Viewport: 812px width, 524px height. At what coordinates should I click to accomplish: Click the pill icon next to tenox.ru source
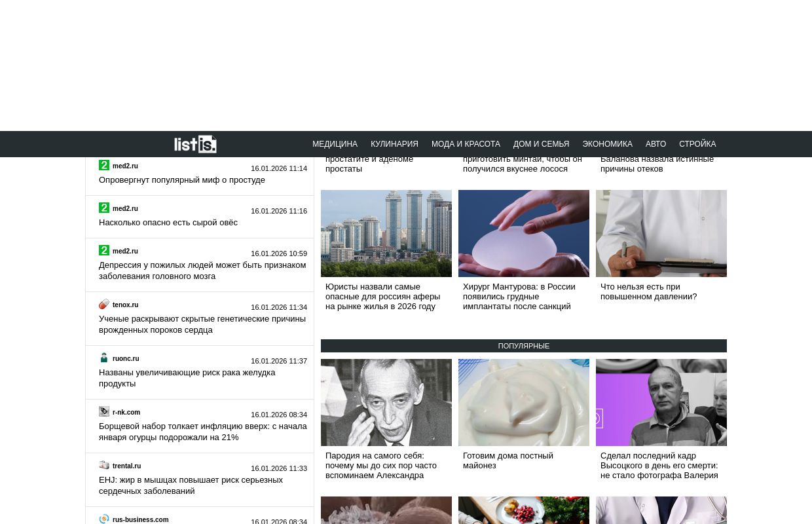point(104,304)
